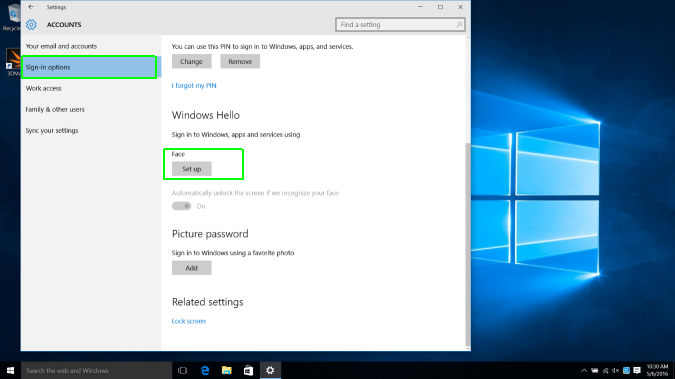Click the Picture password heading
Screen dimensions: 675x379
point(210,234)
